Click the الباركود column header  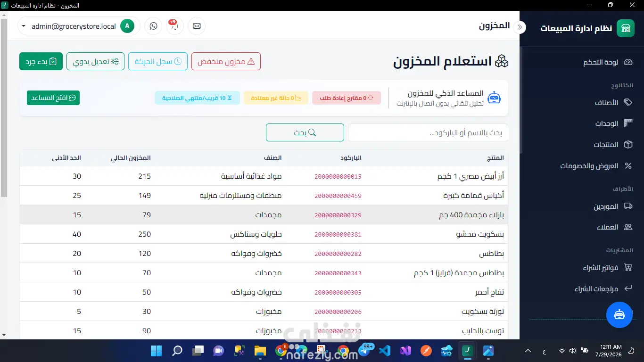(351, 157)
